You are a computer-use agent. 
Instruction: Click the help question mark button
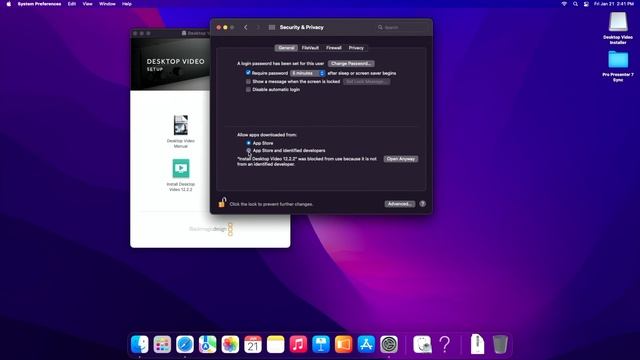[422, 204]
